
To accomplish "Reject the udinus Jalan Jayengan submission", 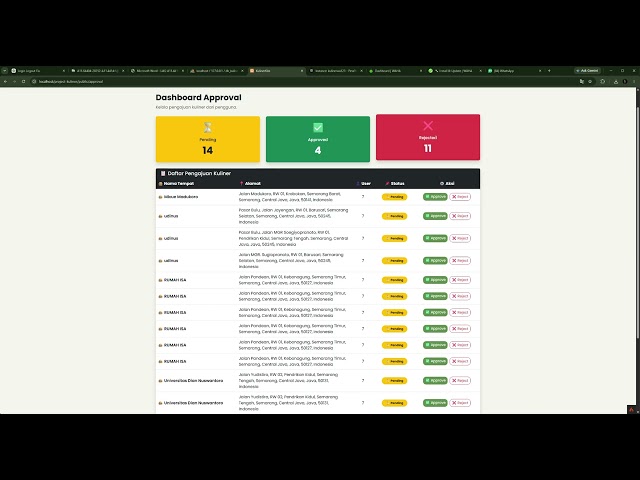I will pos(460,216).
